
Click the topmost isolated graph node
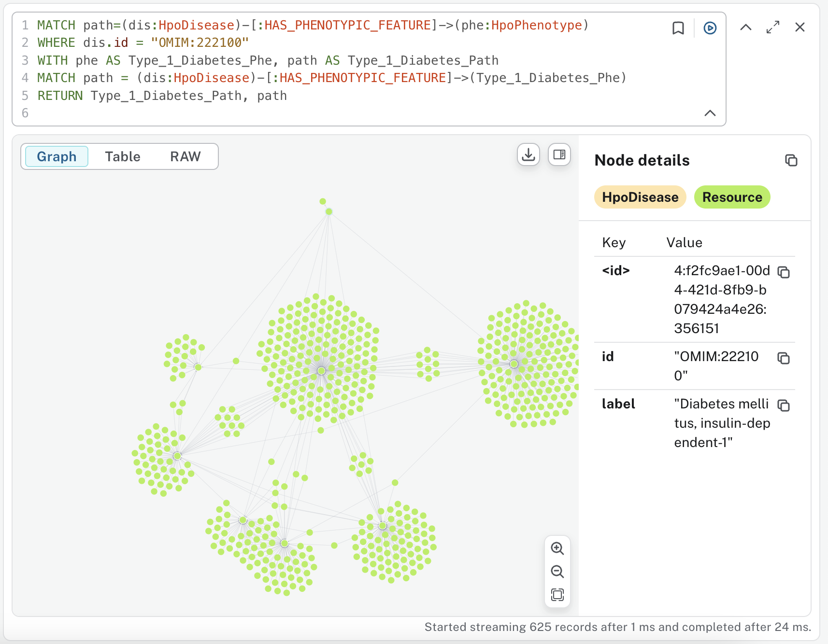[323, 201]
